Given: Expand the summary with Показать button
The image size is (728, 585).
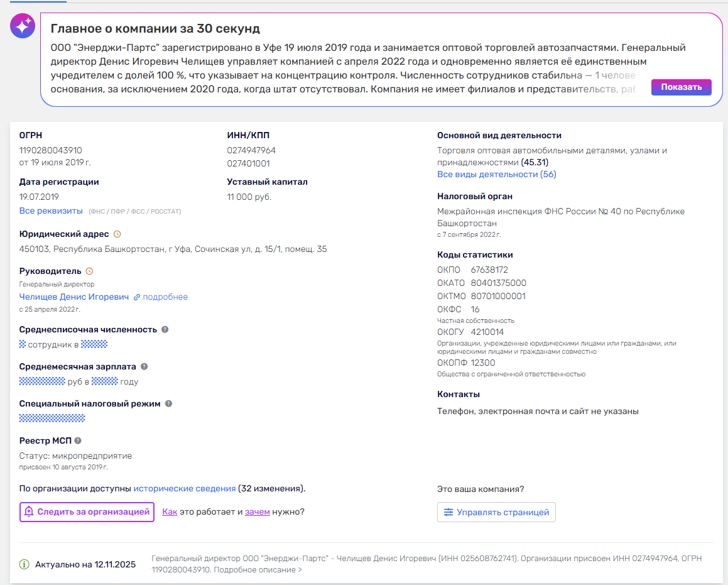Looking at the screenshot, I should click(681, 87).
